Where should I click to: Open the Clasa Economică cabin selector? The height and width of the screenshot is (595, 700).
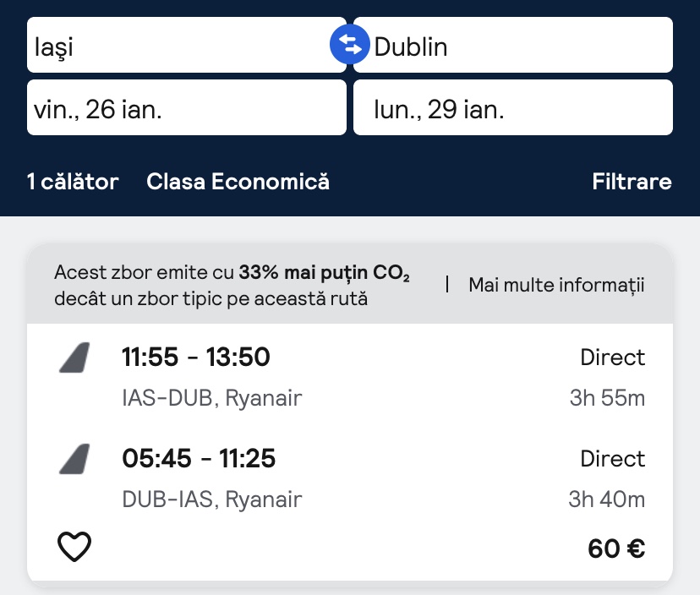(x=238, y=182)
